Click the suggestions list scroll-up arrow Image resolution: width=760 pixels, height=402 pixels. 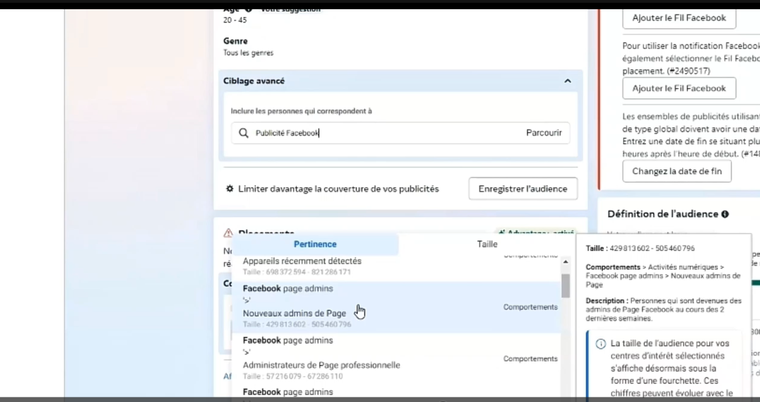pos(566,262)
